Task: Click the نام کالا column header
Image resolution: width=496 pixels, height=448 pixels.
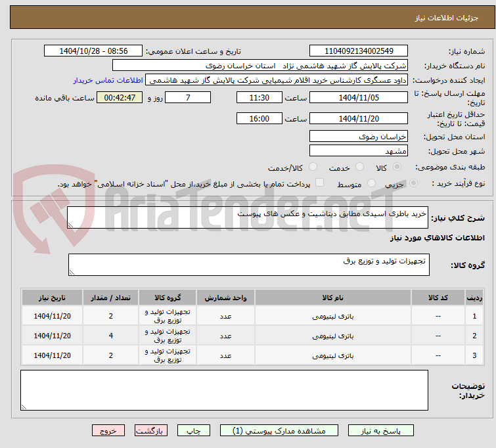Action: click(x=333, y=298)
